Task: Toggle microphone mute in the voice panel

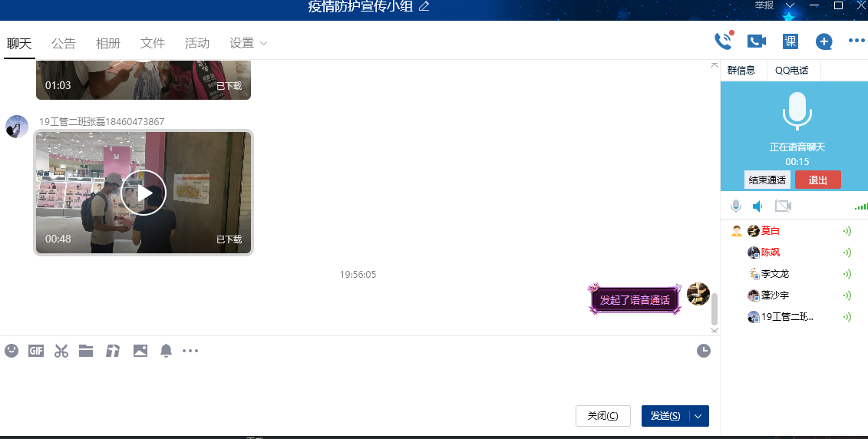Action: (x=736, y=206)
